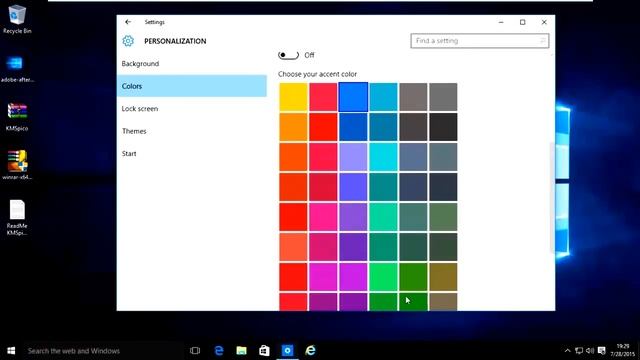640x360 pixels.
Task: Pick the hot pink swatch in fifth row
Action: (323, 217)
